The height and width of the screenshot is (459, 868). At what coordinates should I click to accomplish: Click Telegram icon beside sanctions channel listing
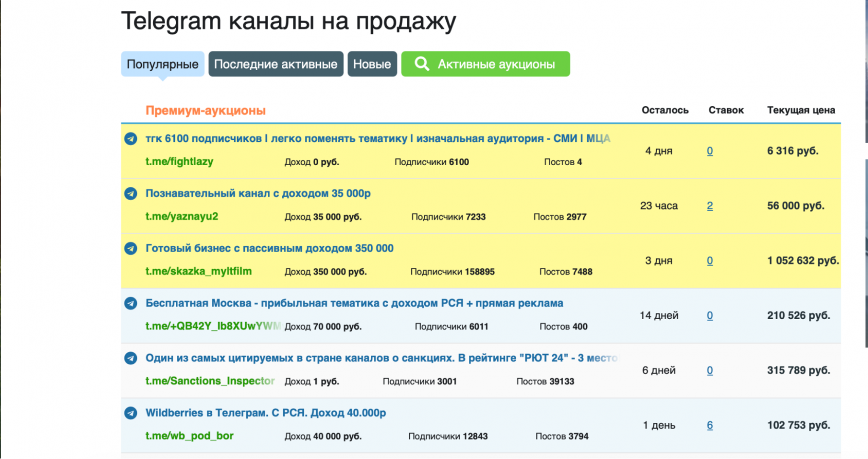pos(131,358)
